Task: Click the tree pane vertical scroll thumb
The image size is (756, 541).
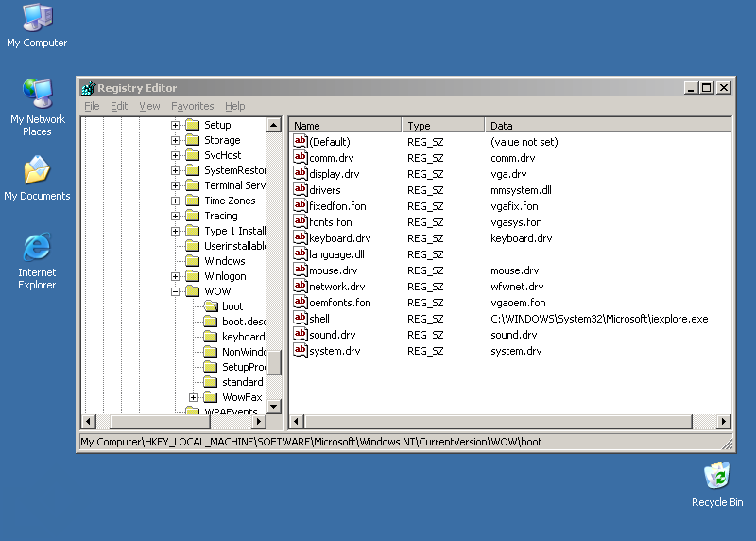Action: coord(274,362)
